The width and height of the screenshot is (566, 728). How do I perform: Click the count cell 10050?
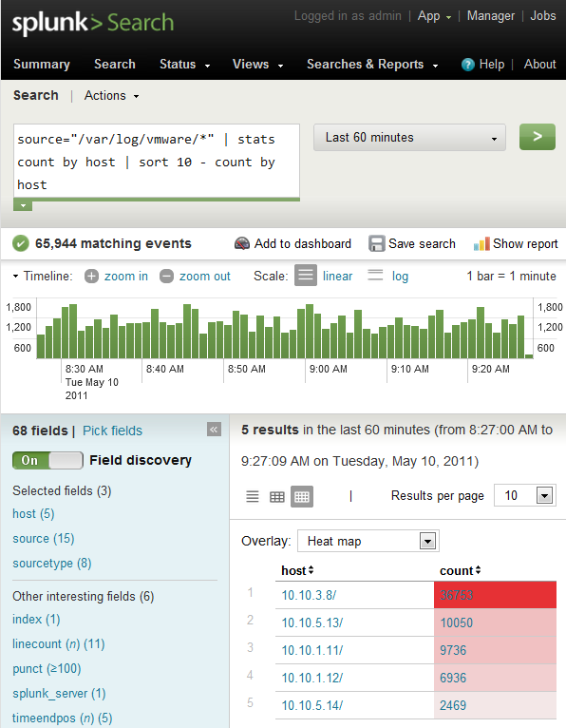[495, 623]
